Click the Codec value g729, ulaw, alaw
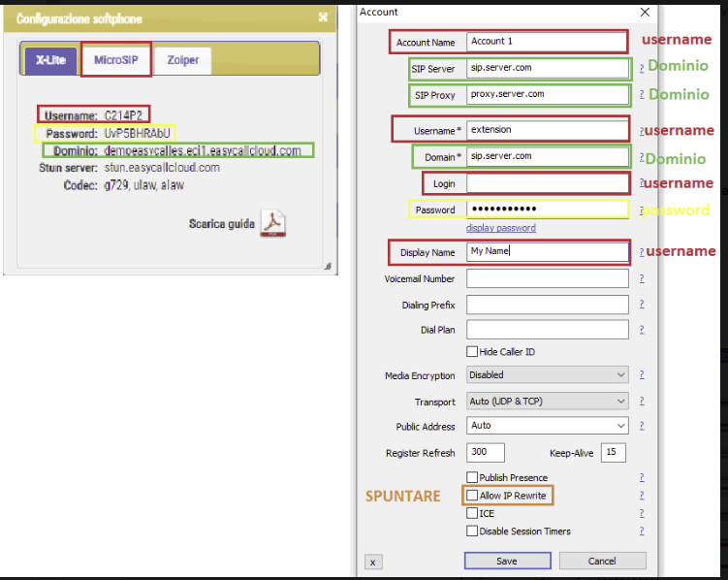The height and width of the screenshot is (580, 728). click(143, 185)
